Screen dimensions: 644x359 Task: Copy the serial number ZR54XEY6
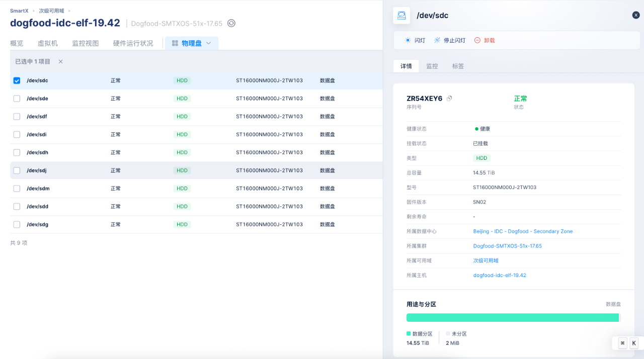(x=449, y=99)
